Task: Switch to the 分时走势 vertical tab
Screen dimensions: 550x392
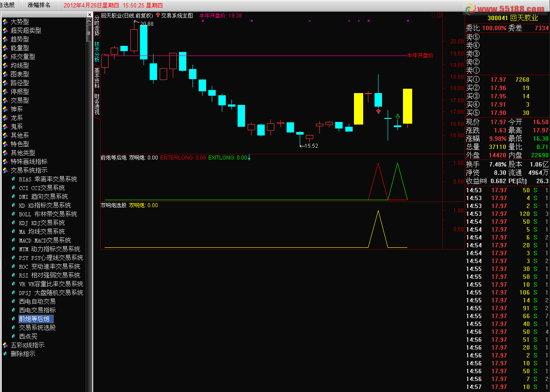Action: tap(97, 26)
